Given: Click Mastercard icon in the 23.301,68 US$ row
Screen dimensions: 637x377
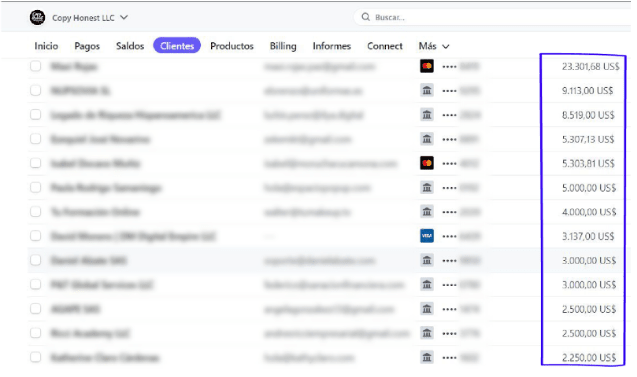Looking at the screenshot, I should 427,66.
